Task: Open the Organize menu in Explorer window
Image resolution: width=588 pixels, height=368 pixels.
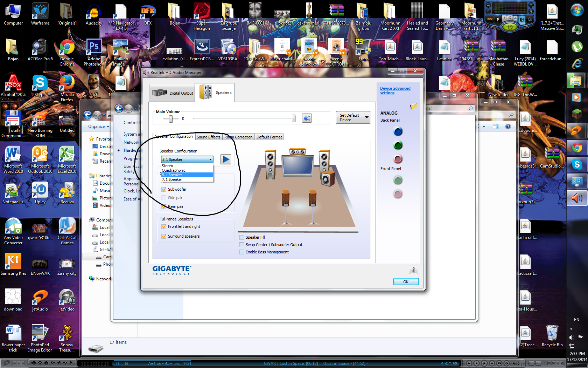Action: click(x=98, y=127)
